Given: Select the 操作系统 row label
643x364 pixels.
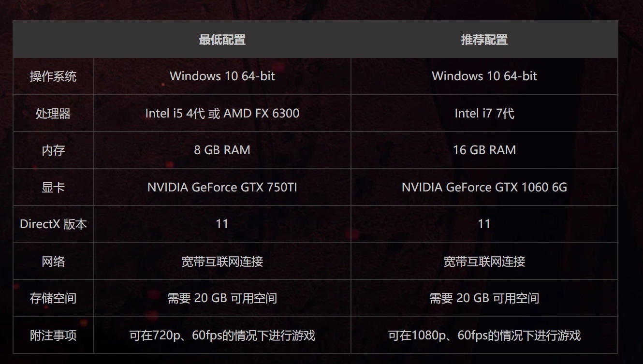Looking at the screenshot, I should tap(53, 76).
